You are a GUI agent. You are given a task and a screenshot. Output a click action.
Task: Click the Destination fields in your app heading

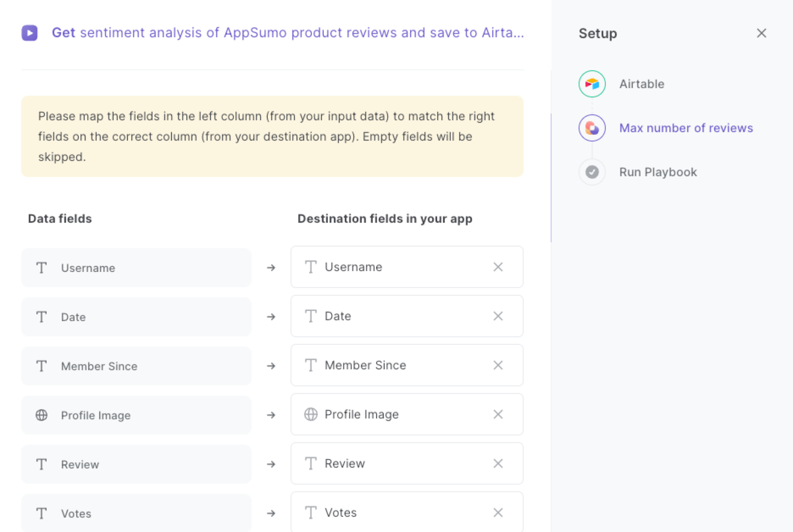[385, 219]
